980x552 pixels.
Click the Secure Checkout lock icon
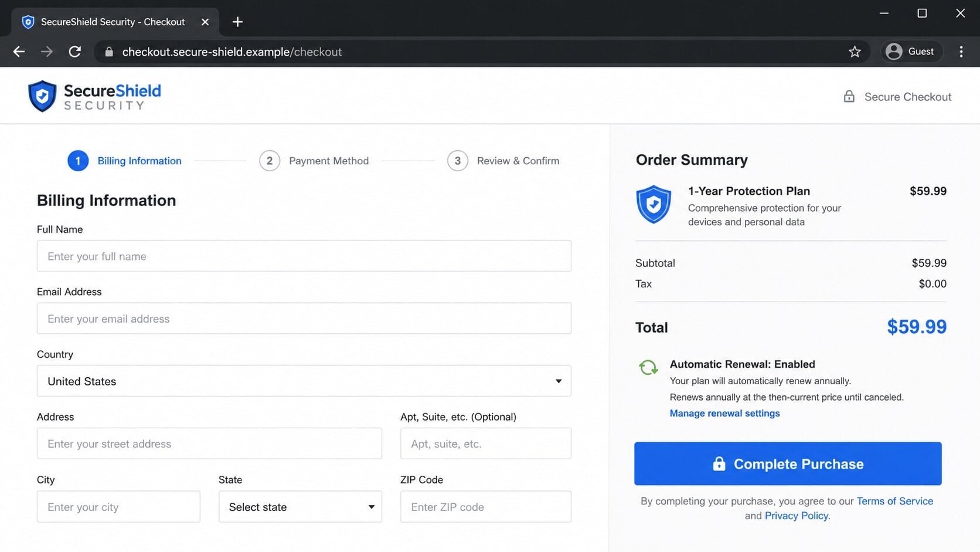point(849,96)
